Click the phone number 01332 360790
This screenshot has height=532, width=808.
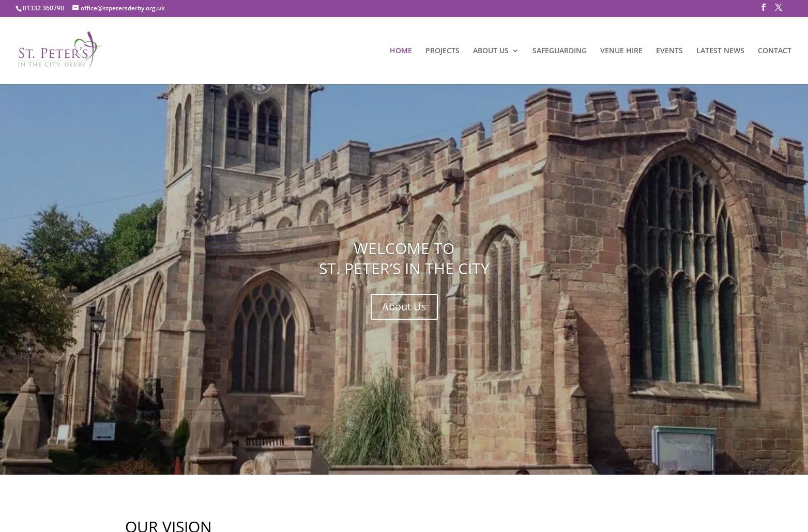pos(43,8)
